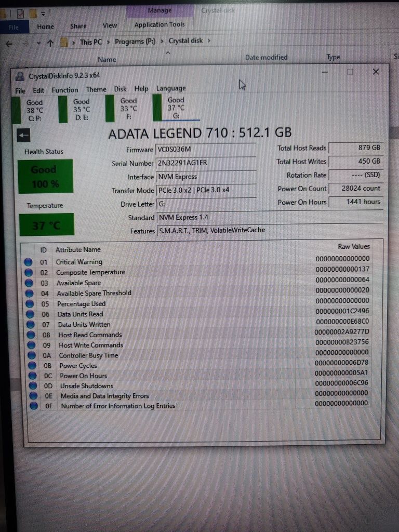The height and width of the screenshot is (532, 399).
Task: Click the ADATA LEGEND 710 disk title
Action: point(200,132)
